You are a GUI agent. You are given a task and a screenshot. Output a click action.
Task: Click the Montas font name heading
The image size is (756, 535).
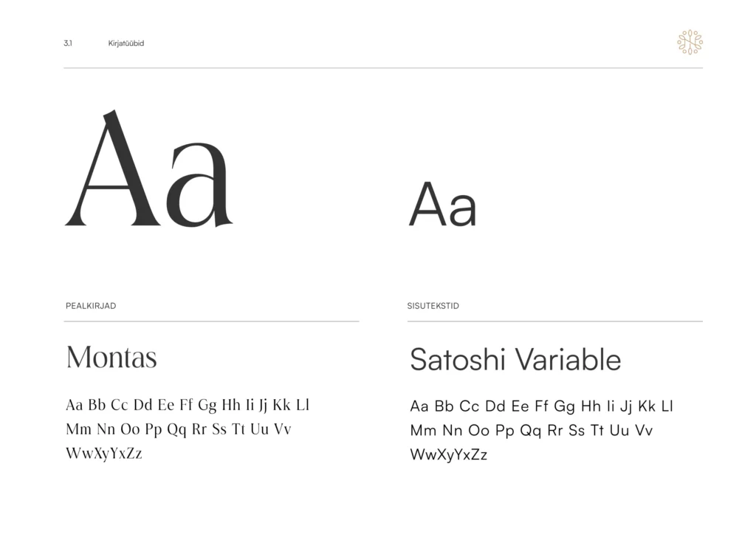[x=111, y=358]
